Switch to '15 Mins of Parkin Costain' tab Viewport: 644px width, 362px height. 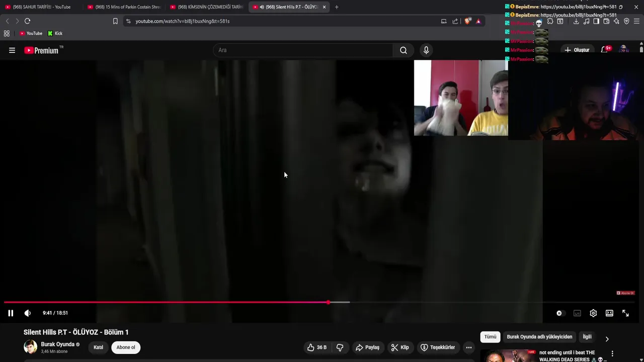pyautogui.click(x=124, y=7)
